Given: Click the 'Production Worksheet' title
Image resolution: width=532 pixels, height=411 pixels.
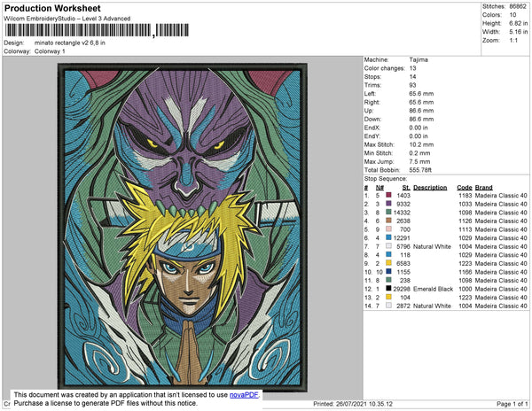Looking at the screenshot, I should click(52, 9).
